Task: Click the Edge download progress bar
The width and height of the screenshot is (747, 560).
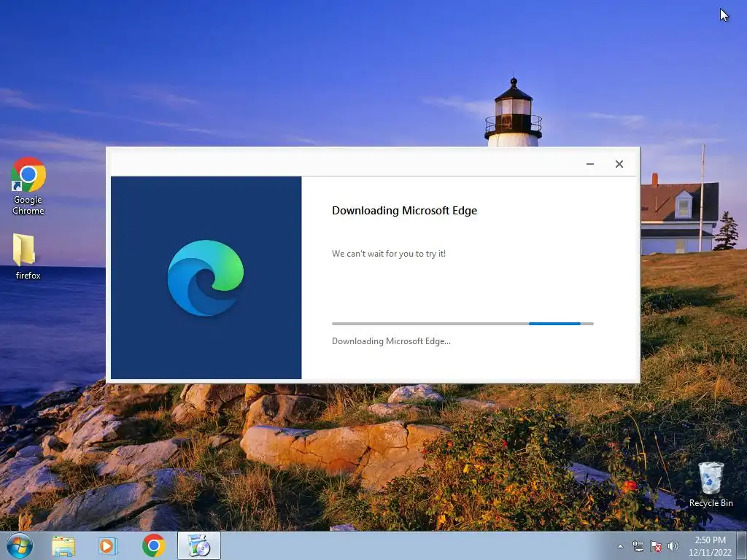Action: [462, 324]
